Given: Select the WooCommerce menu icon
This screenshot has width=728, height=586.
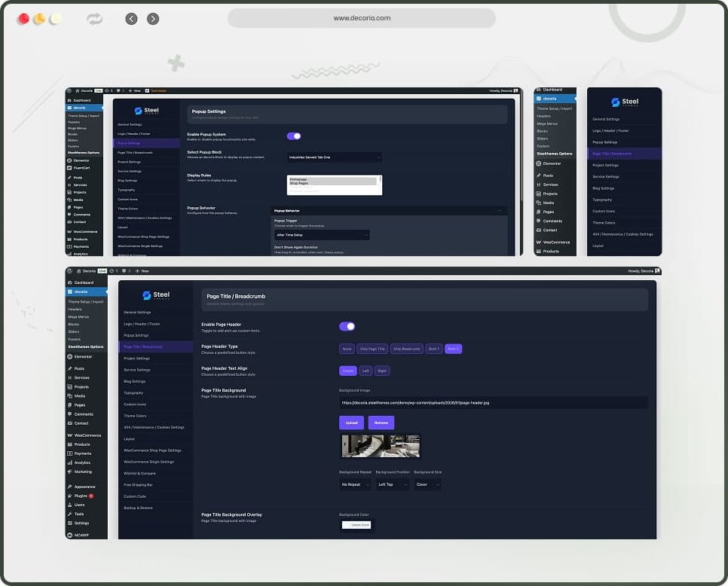Looking at the screenshot, I should 69,435.
